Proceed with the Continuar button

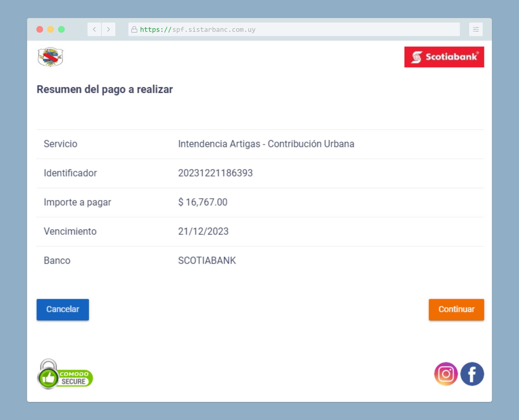[456, 309]
